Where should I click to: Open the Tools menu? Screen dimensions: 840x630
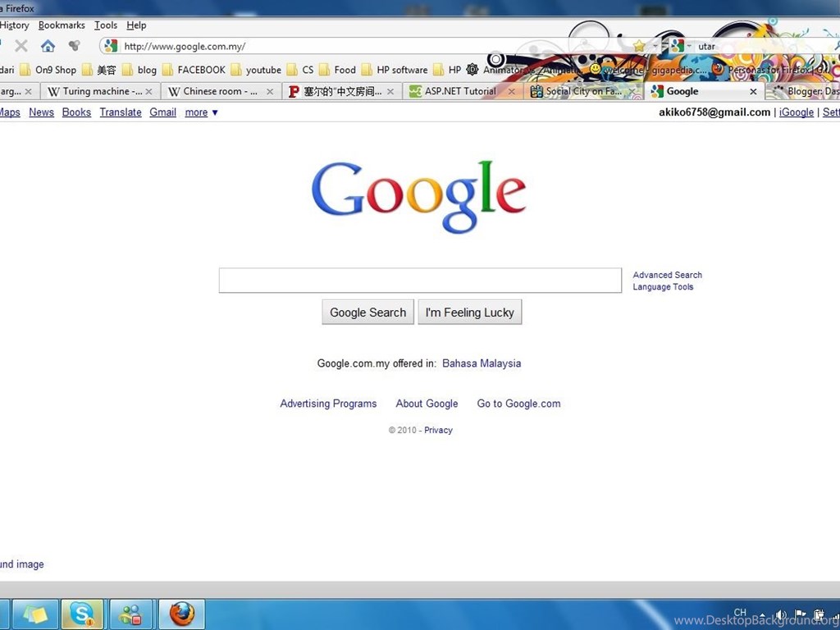point(106,25)
